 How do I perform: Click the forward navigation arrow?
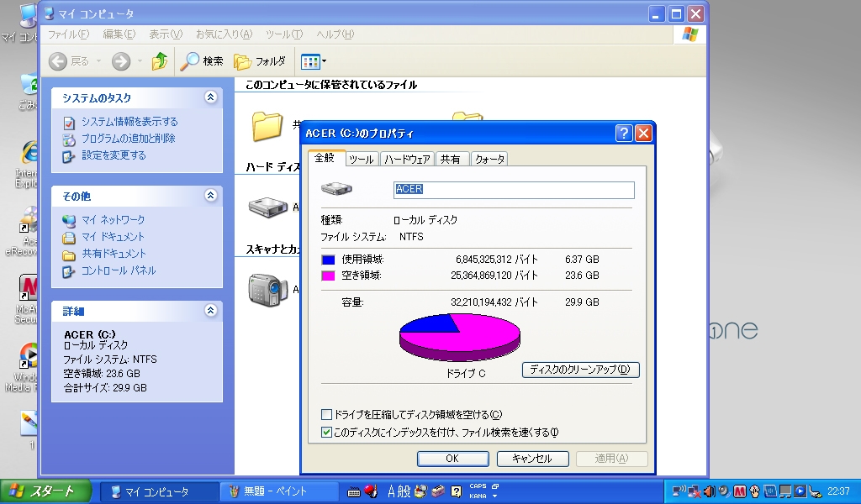[121, 61]
